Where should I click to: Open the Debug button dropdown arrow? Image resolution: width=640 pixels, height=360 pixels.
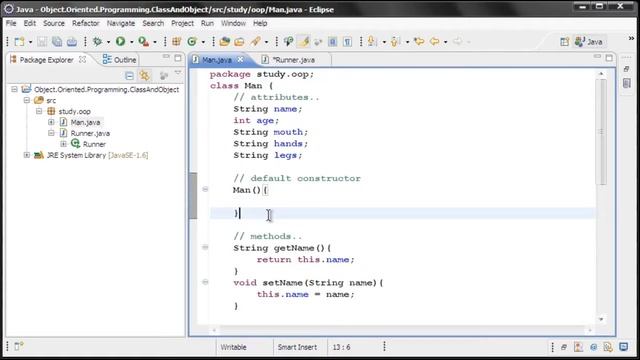[108, 42]
